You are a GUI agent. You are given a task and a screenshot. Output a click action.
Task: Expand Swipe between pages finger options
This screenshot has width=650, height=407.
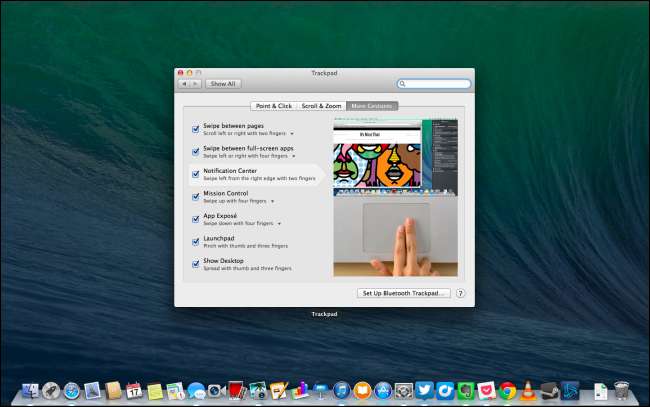click(292, 133)
